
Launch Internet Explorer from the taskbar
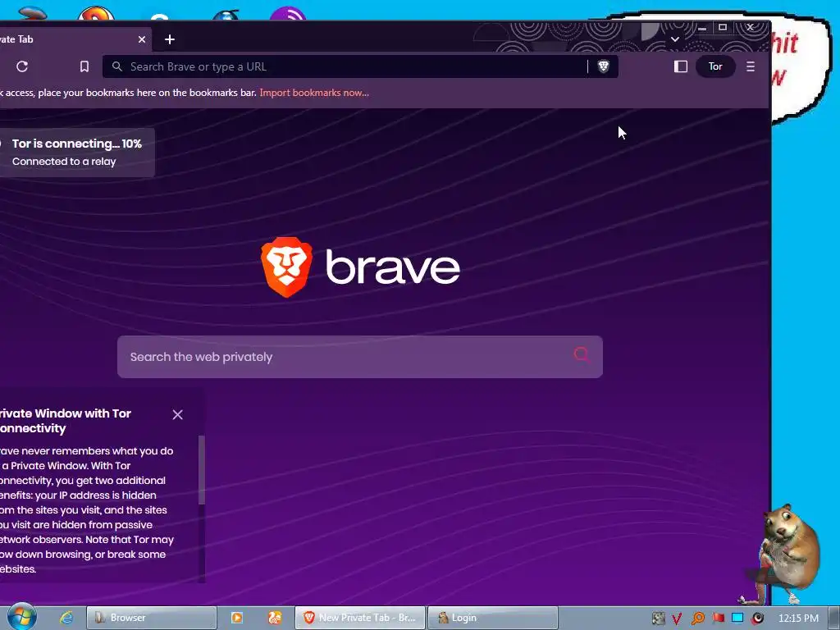tap(66, 618)
